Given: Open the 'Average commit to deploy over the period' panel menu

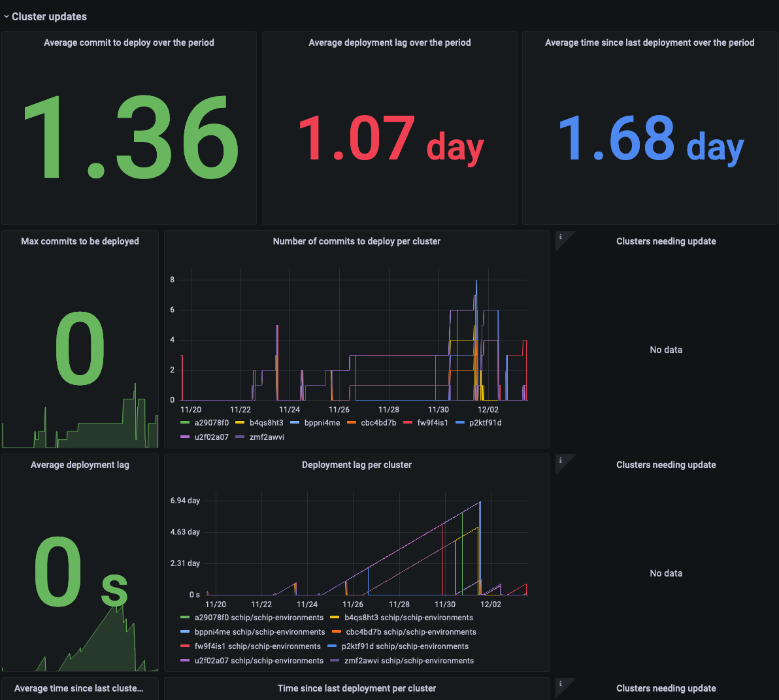Looking at the screenshot, I should pos(129,42).
